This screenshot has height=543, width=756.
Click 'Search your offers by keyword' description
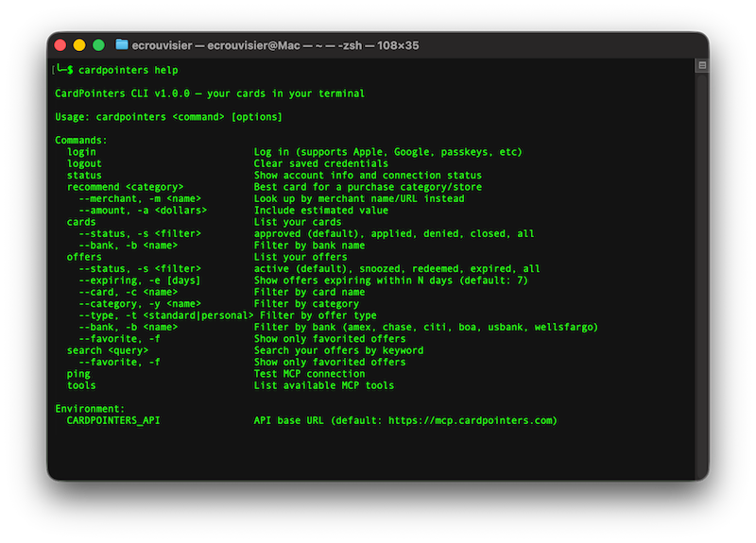[339, 350]
